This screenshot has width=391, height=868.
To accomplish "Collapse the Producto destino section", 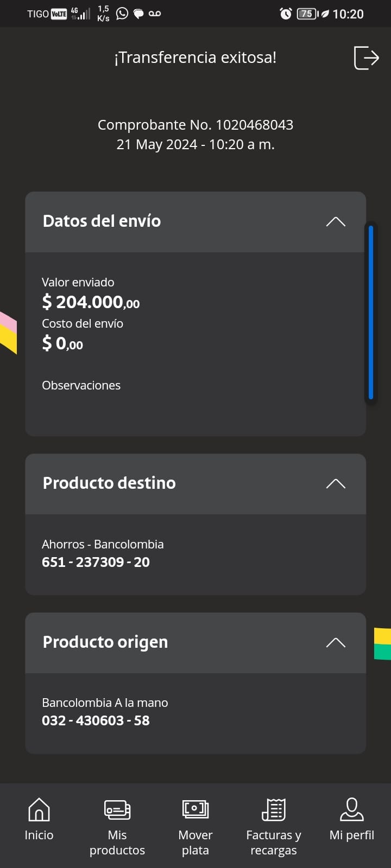I will [x=336, y=483].
